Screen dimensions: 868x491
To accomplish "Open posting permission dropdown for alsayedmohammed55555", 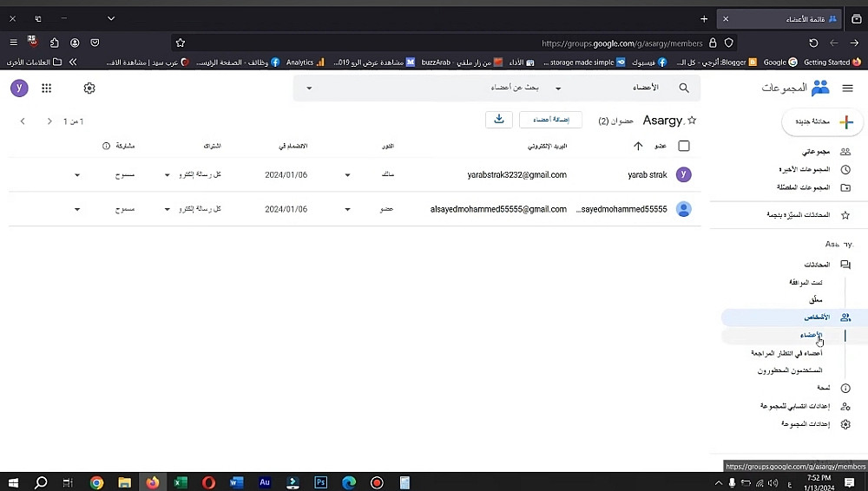I will 77,209.
